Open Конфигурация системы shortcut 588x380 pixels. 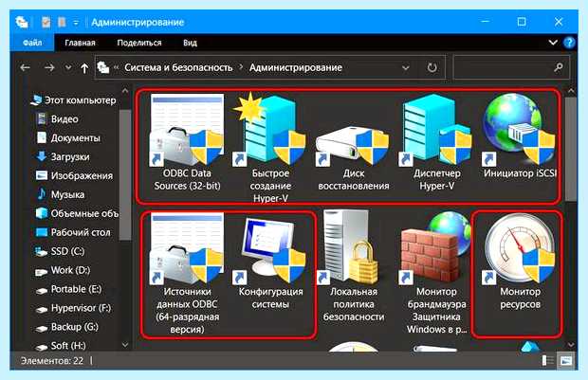(270, 262)
